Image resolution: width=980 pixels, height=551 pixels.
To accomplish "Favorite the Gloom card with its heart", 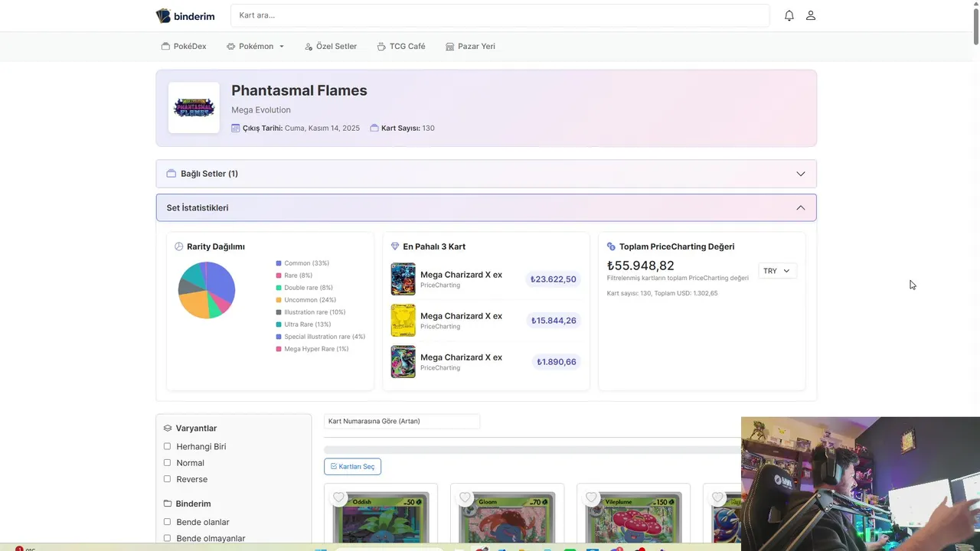I will click(x=465, y=497).
